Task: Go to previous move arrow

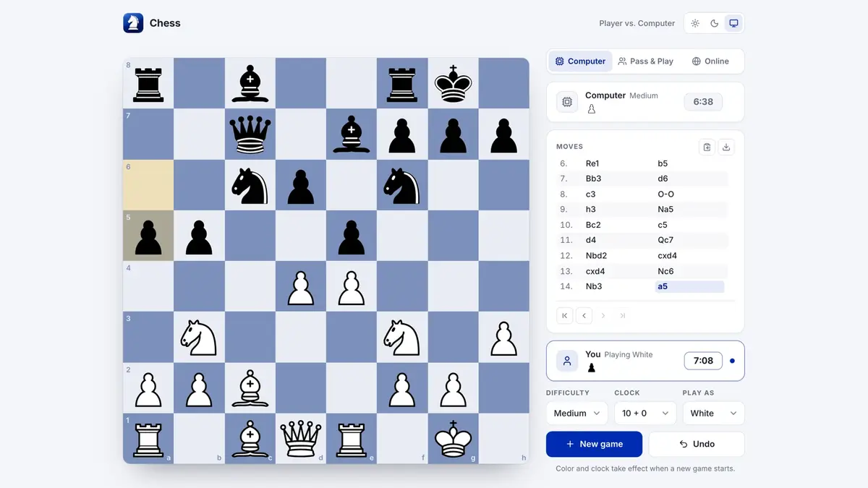Action: tap(584, 315)
